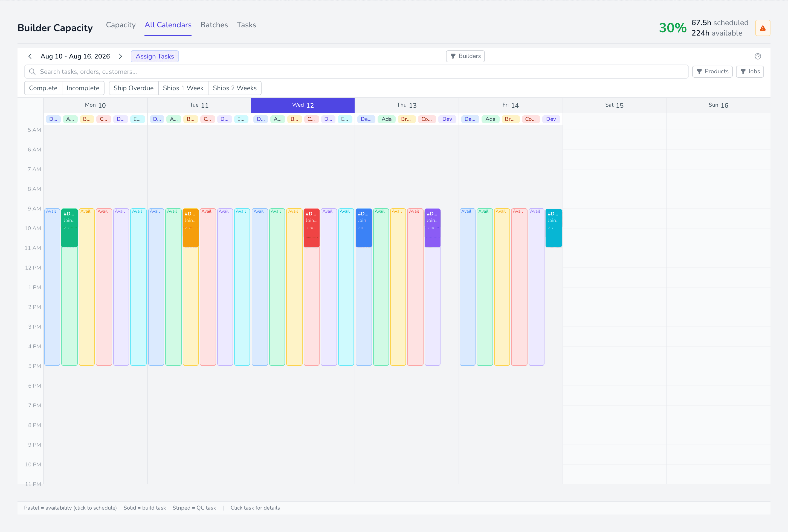This screenshot has height=532, width=788.
Task: Click the 'Solid = build task' legend text
Action: pyautogui.click(x=145, y=508)
